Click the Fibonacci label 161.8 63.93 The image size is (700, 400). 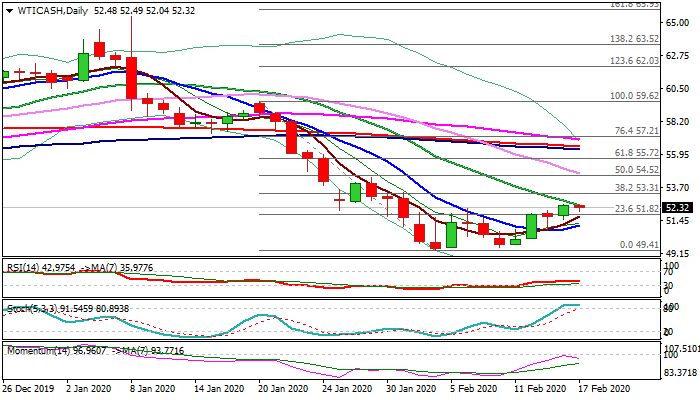pos(634,4)
